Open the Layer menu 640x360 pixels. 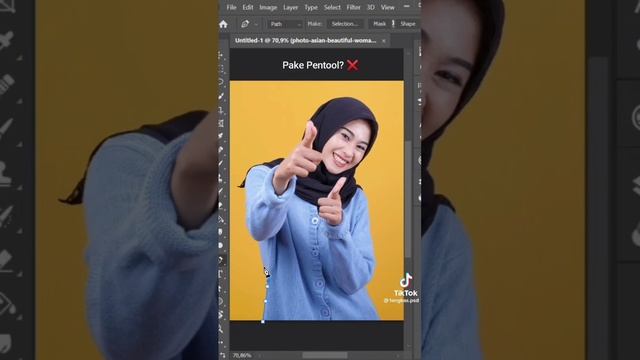[290, 7]
